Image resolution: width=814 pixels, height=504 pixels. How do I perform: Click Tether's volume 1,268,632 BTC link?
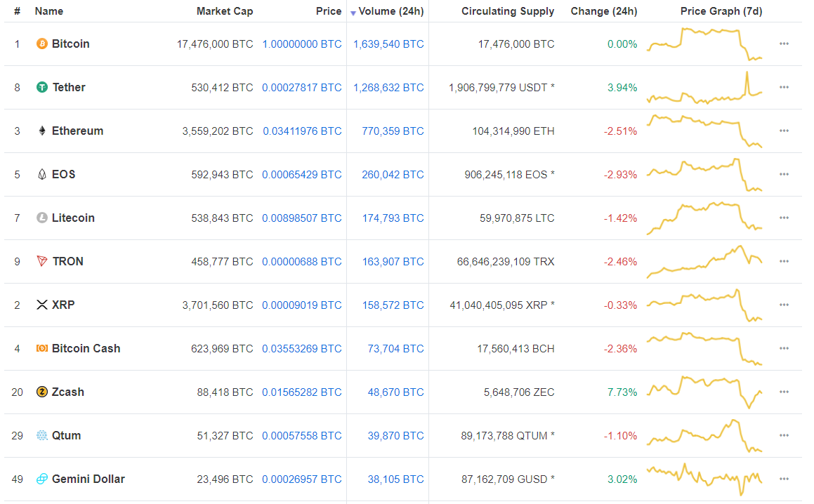coord(388,87)
